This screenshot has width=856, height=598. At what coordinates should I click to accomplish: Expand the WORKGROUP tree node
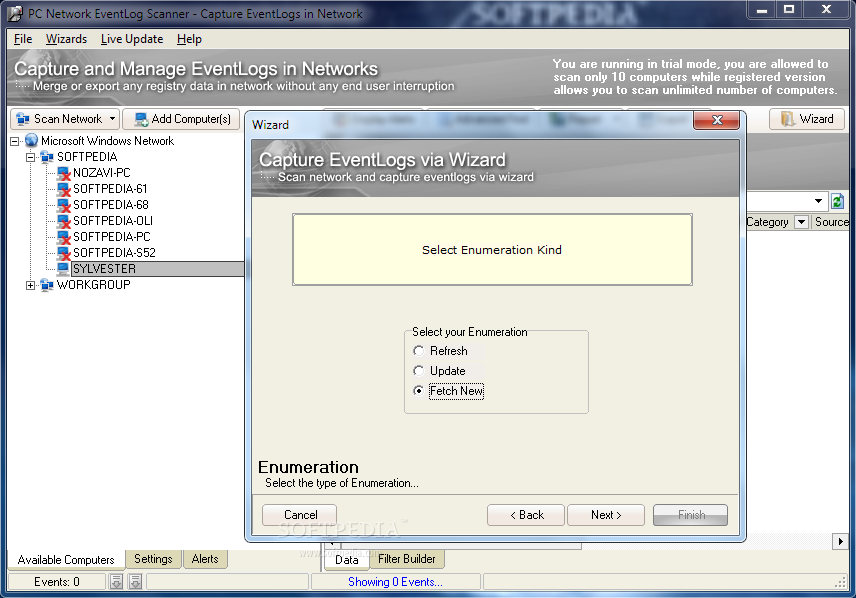click(x=31, y=285)
